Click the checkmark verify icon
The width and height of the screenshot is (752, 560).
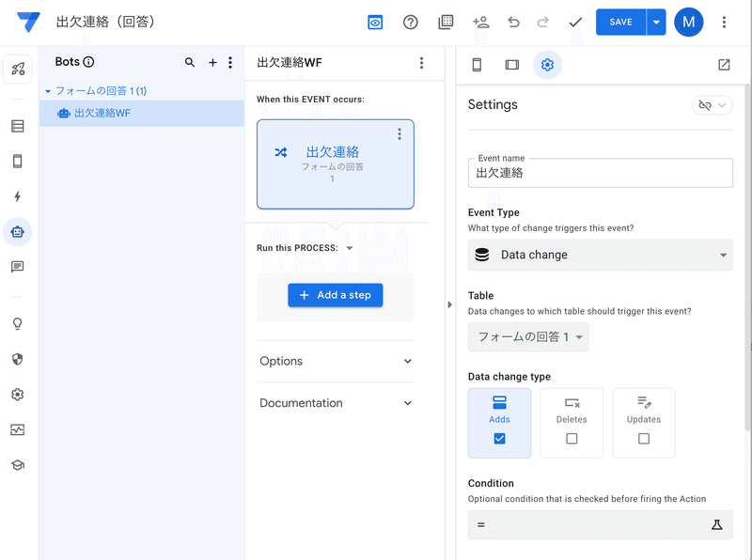point(575,22)
